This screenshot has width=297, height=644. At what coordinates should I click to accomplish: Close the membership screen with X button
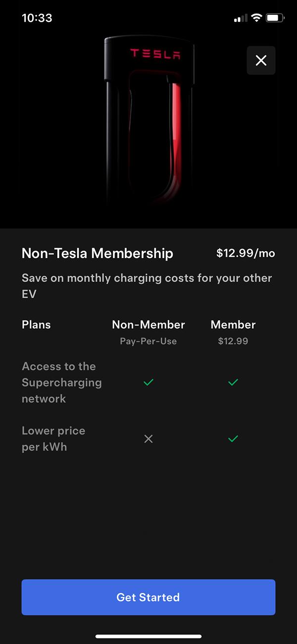point(261,60)
